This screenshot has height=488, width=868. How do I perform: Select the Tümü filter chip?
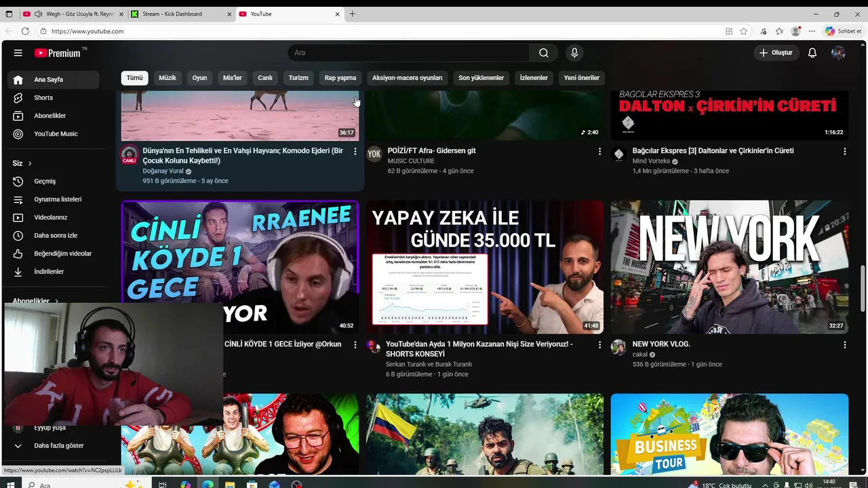click(x=134, y=78)
